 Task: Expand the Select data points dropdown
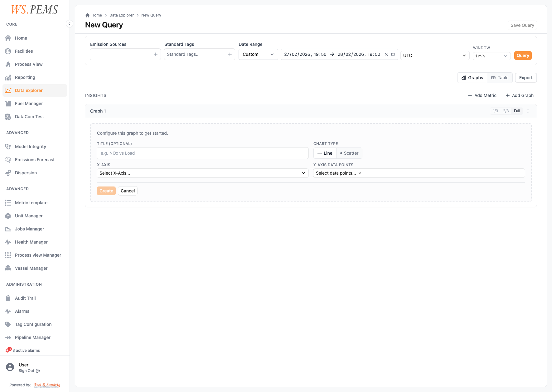(x=419, y=173)
